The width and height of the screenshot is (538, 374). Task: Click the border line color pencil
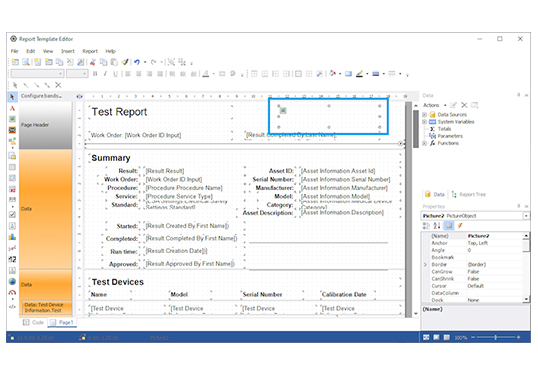(359, 73)
